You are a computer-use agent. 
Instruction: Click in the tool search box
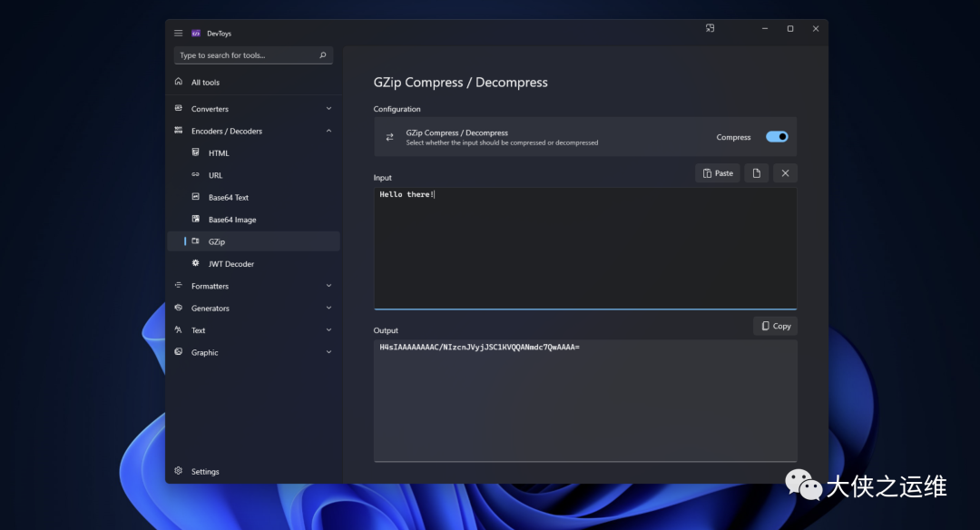click(254, 55)
